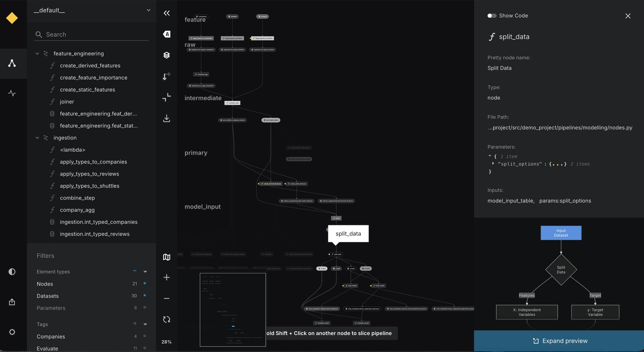Image resolution: width=644 pixels, height=352 pixels.
Task: Open the settings gear icon
Action: coord(12,332)
